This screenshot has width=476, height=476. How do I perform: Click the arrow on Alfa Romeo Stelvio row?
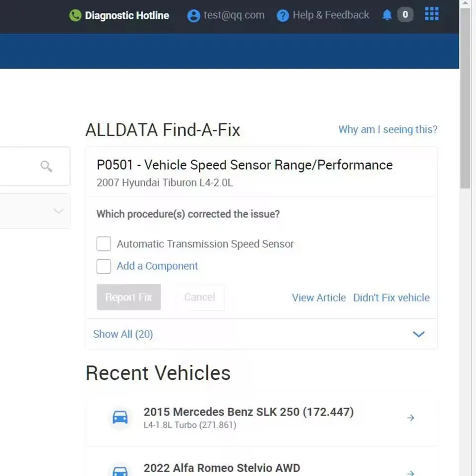[411, 473]
